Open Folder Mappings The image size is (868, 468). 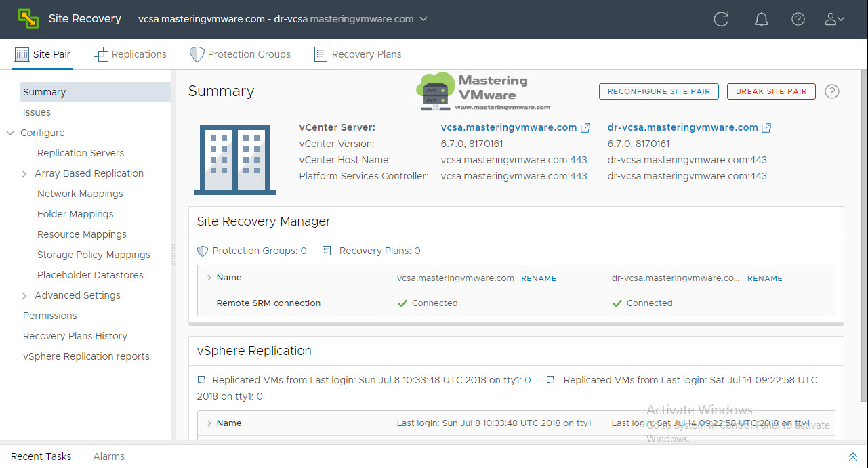tap(75, 214)
